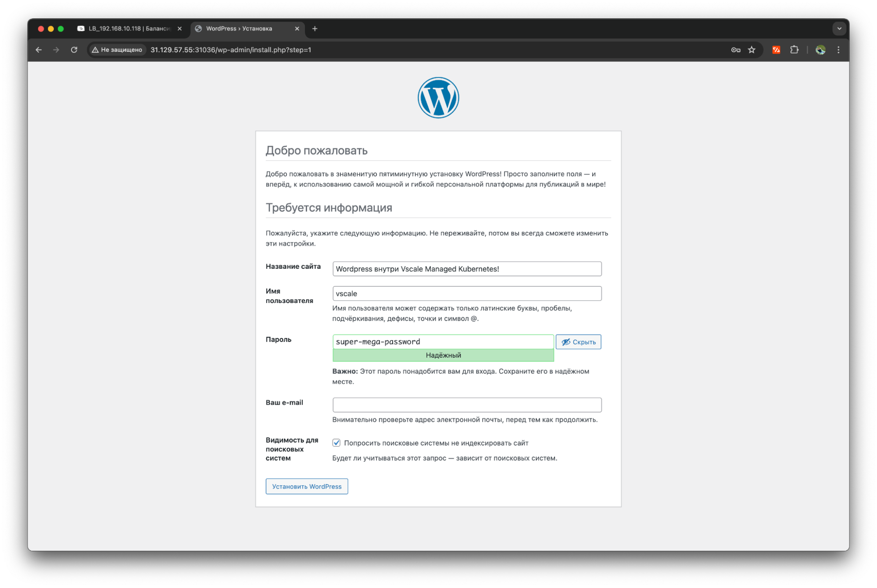Click the 'Название сайта' label
The image size is (877, 588).
pos(293,266)
